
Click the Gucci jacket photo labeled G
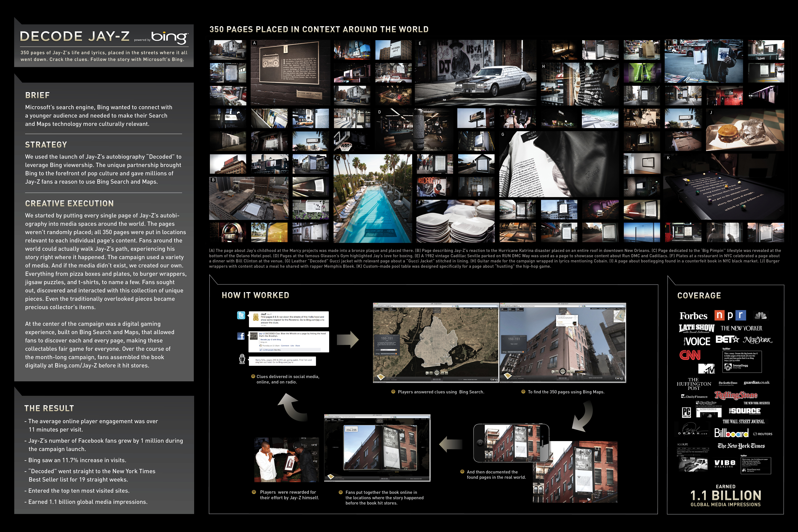tap(559, 164)
